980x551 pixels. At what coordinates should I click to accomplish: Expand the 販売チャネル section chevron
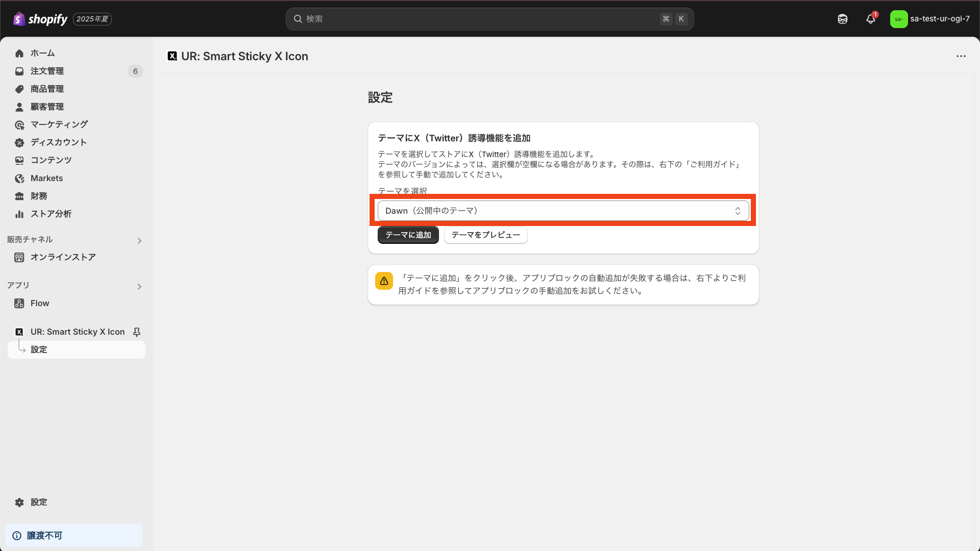[139, 241]
